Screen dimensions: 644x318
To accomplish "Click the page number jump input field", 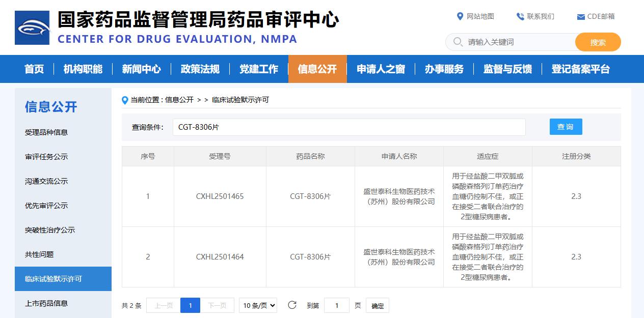I will (336, 305).
